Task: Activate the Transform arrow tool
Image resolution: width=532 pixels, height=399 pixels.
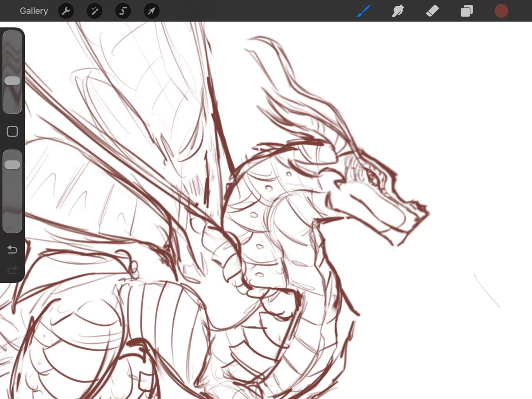Action: (152, 11)
